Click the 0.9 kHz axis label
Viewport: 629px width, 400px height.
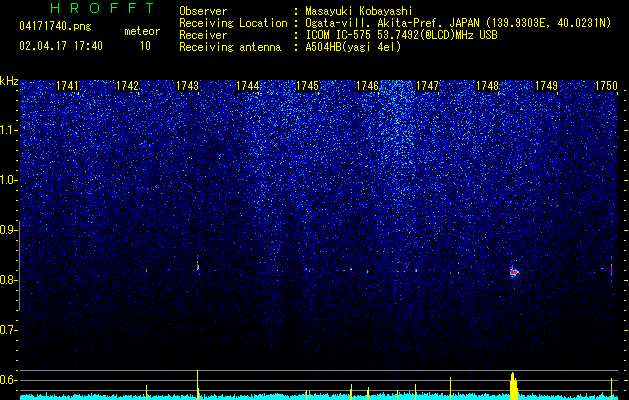8,230
